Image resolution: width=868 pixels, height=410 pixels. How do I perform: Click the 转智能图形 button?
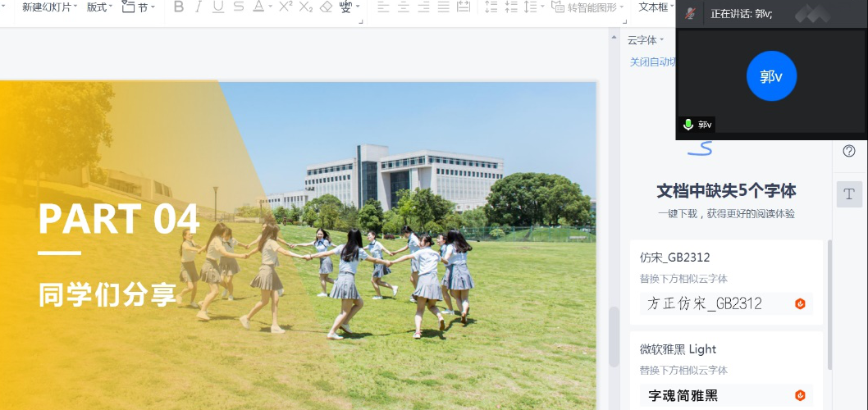pos(585,7)
